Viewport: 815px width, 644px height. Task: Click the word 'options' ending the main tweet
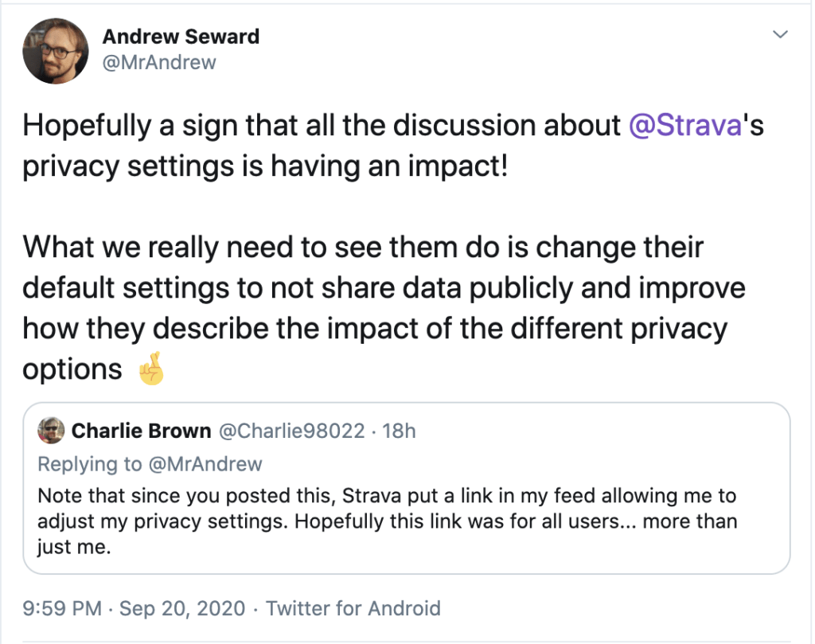click(72, 370)
